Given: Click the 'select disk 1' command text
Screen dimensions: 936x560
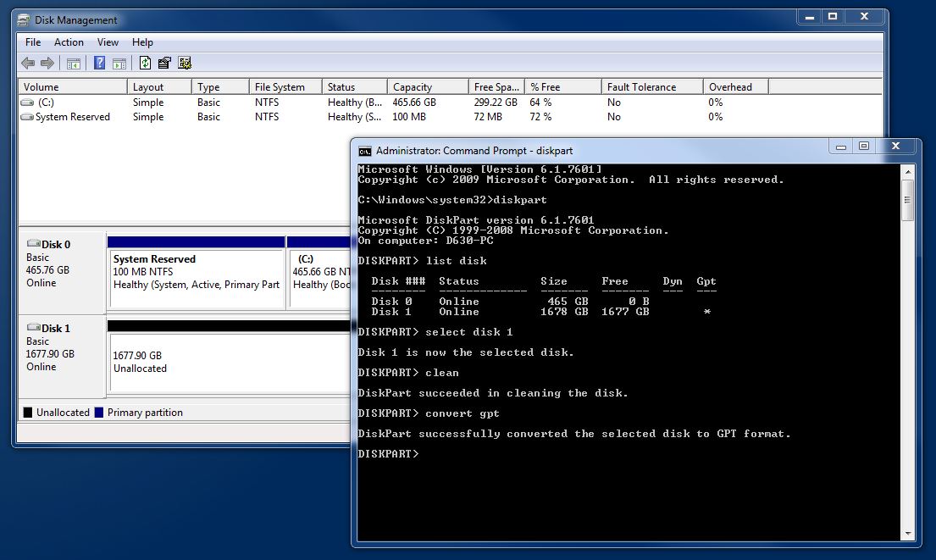Looking at the screenshot, I should (x=468, y=332).
